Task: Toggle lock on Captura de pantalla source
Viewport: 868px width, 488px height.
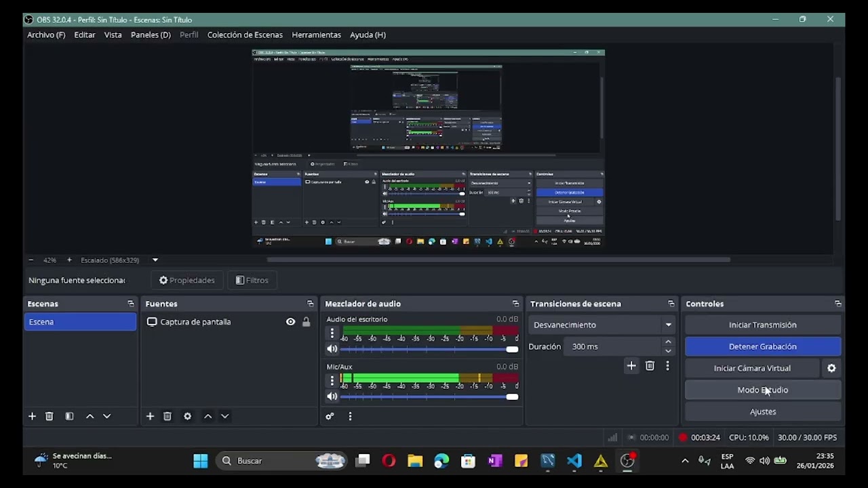Action: point(306,322)
